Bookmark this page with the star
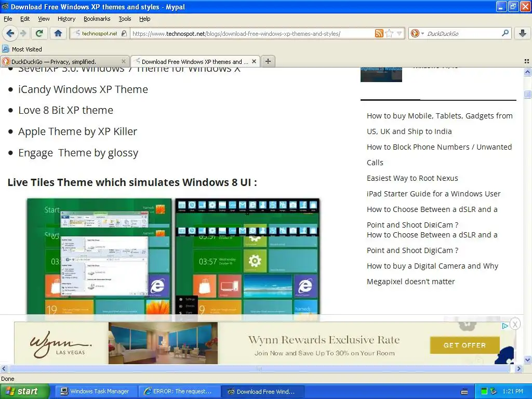 [389, 33]
